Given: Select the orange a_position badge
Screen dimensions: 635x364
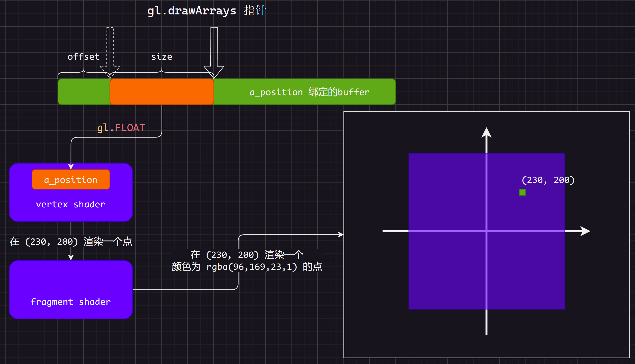Looking at the screenshot, I should pos(71,179).
